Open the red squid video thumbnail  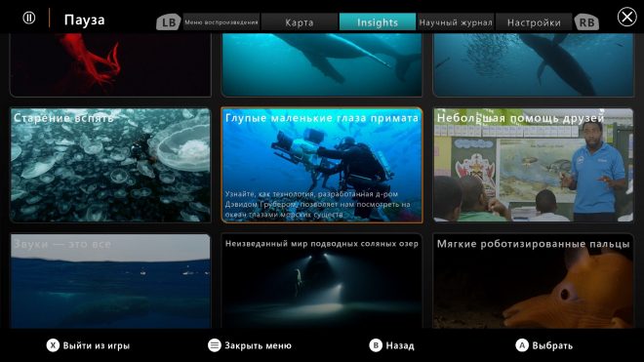click(x=110, y=65)
